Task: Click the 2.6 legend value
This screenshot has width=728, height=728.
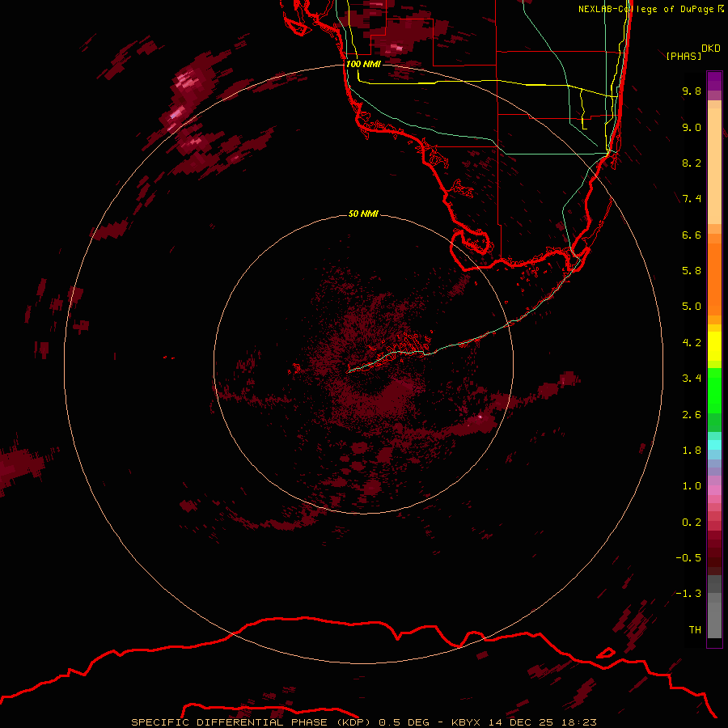Action: pos(692,414)
